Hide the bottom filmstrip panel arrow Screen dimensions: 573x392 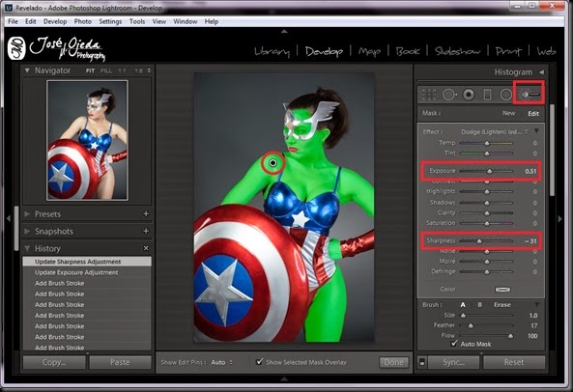click(x=284, y=379)
